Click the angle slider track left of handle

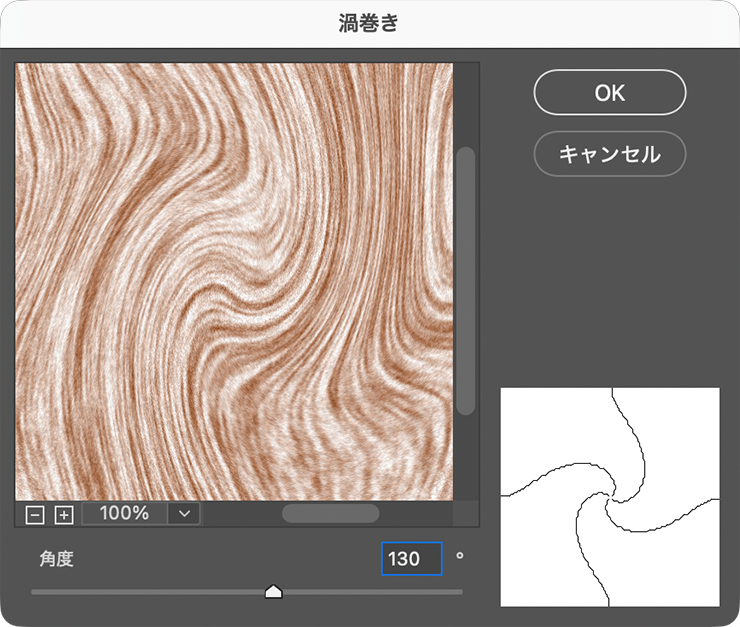point(148,592)
